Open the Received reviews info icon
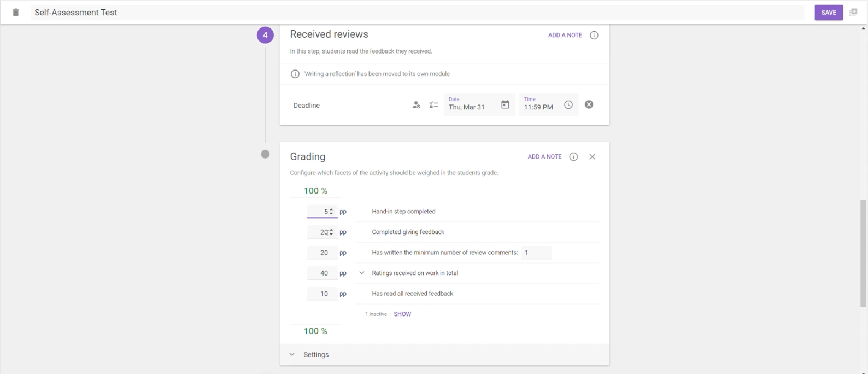 point(594,36)
